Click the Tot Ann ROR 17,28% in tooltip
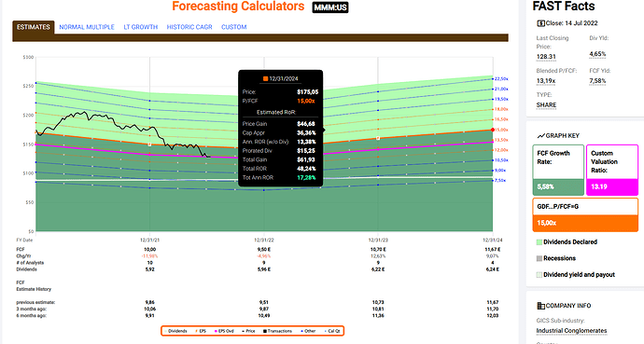644x344 pixels. [306, 177]
